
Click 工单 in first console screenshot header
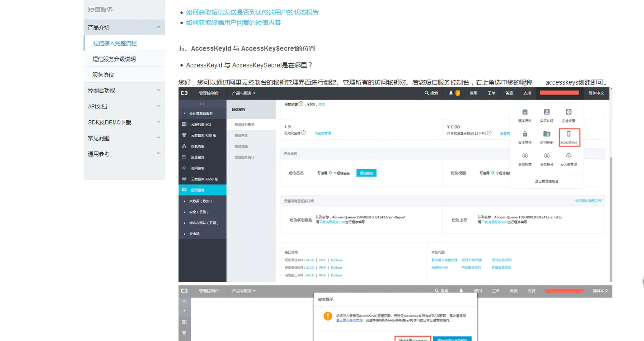[x=491, y=93]
